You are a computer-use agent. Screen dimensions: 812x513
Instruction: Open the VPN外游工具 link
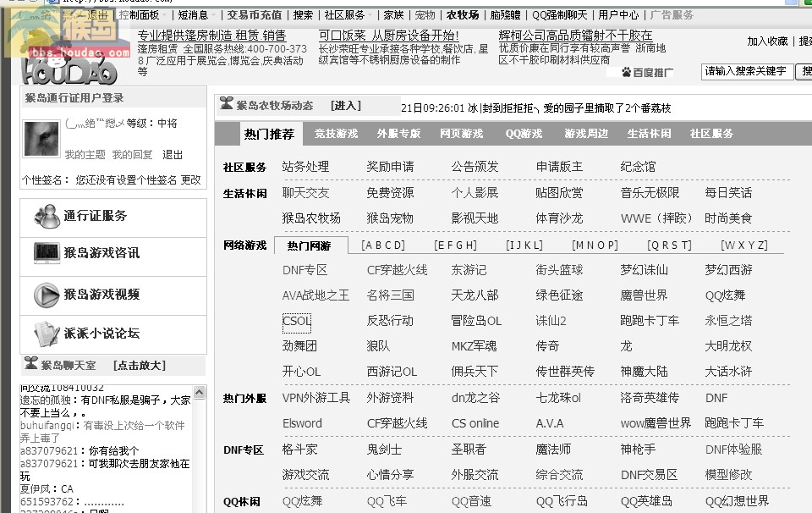[315, 399]
